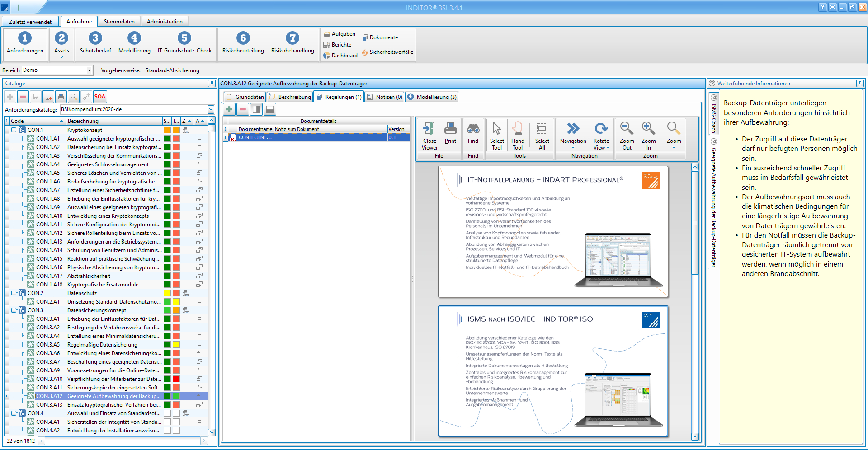Open the Modellierung (3) detail tab
This screenshot has width=868, height=450.
432,97
